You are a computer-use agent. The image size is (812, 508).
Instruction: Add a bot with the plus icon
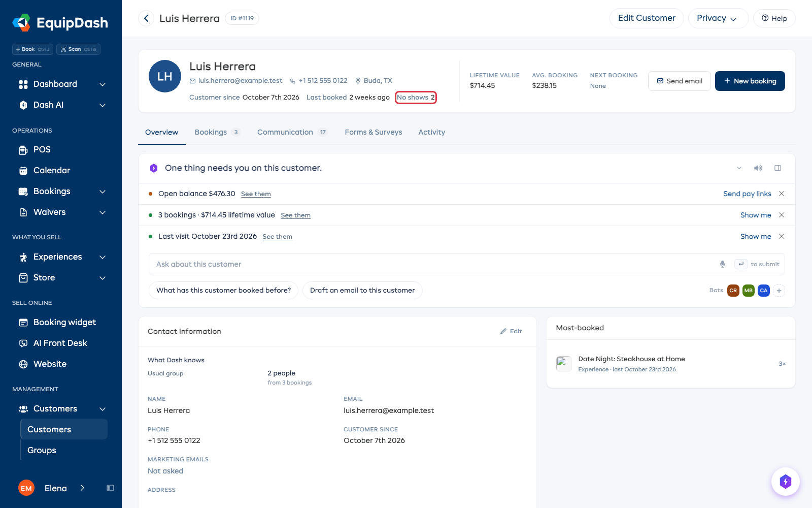click(779, 291)
